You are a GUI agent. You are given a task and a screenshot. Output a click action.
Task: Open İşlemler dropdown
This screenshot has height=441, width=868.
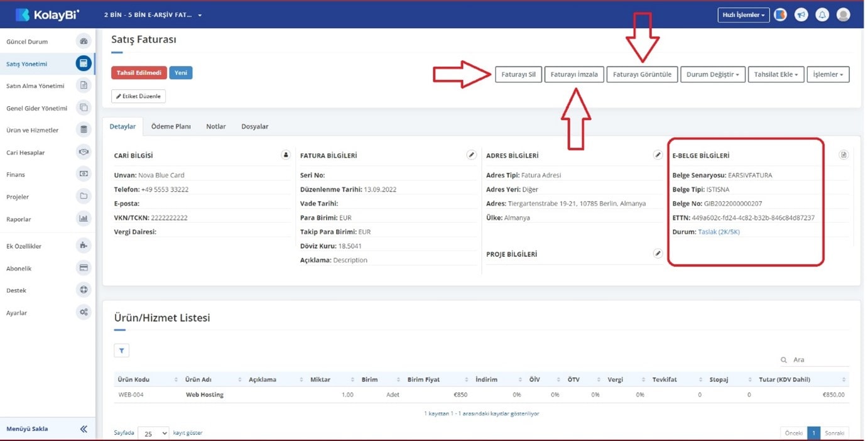point(828,74)
